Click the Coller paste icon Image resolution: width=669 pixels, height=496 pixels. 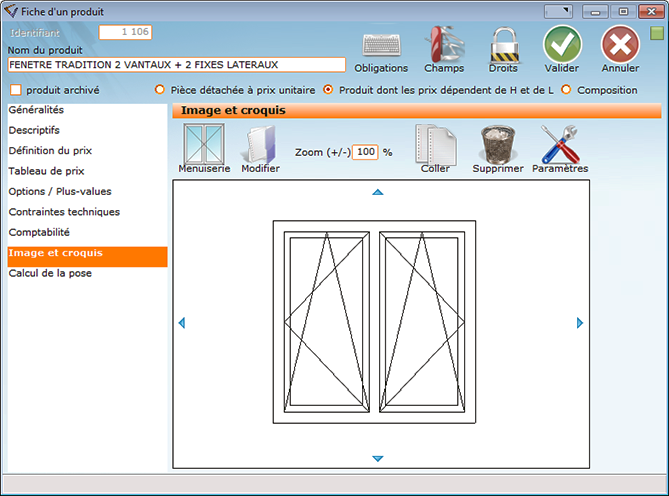click(436, 145)
